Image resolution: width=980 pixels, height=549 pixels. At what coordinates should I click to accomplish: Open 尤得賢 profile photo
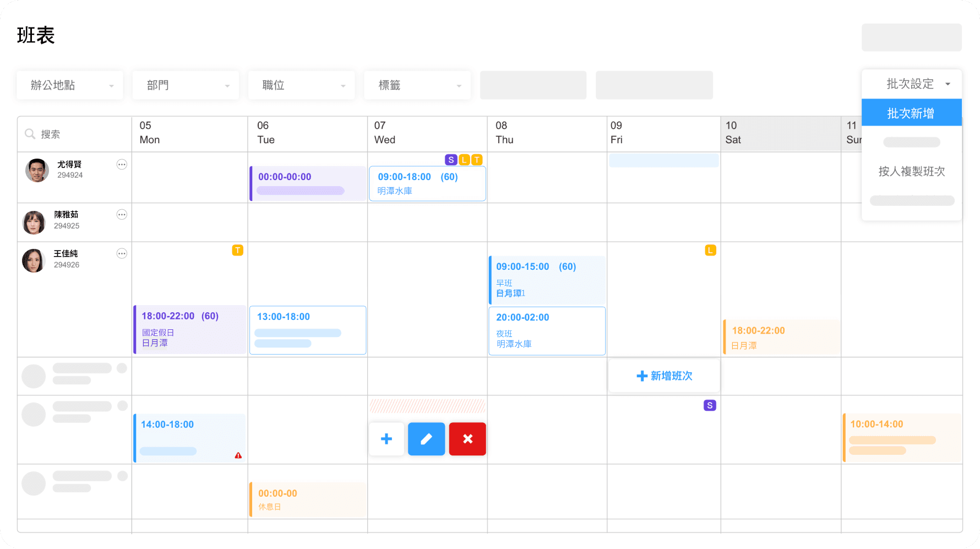pyautogui.click(x=37, y=170)
